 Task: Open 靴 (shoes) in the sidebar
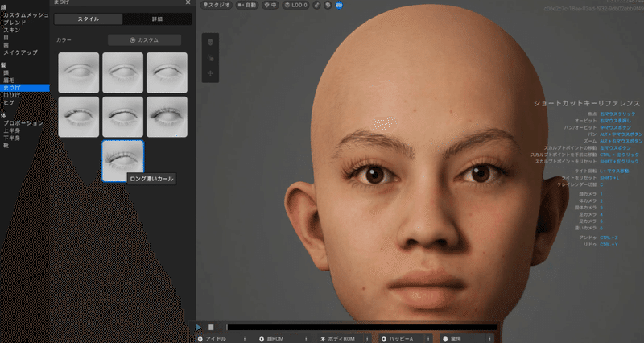pos(6,146)
